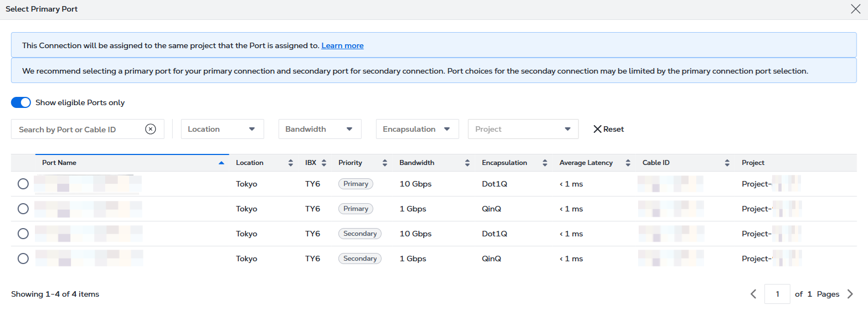
Task: Open the Location filter dropdown
Action: pyautogui.click(x=222, y=129)
